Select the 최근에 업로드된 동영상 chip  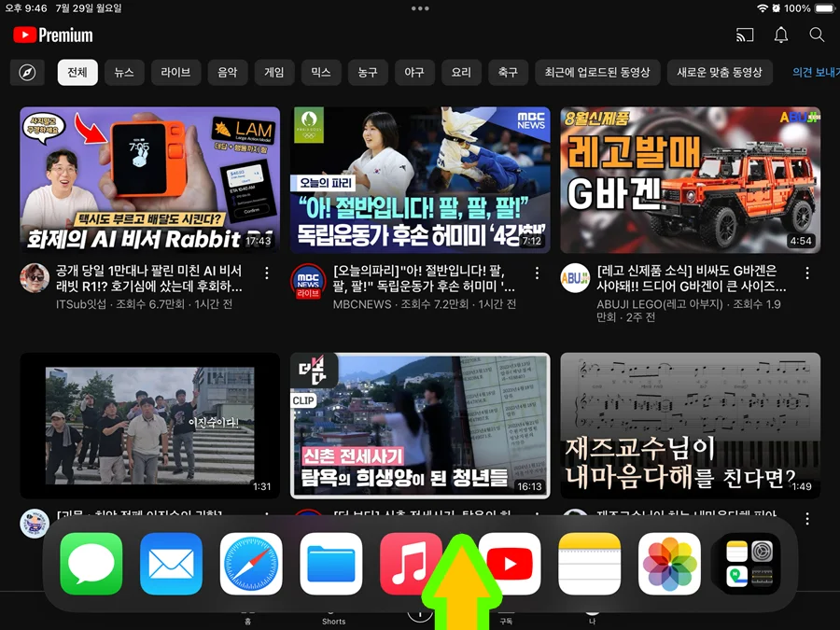[597, 72]
